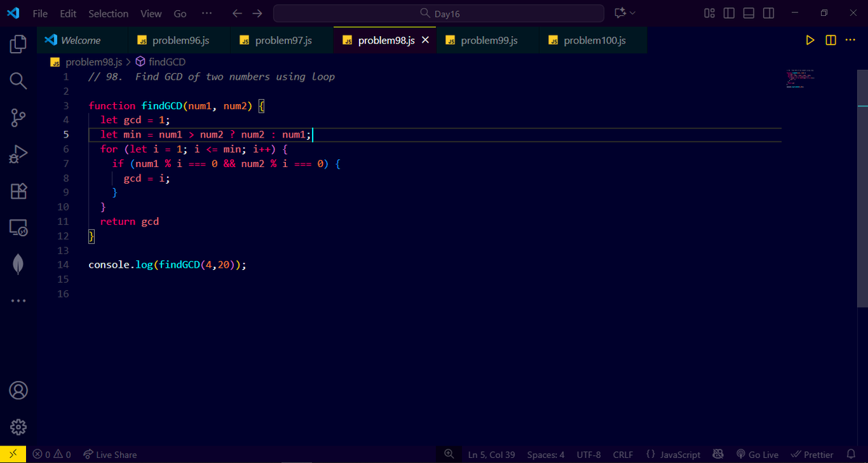Click the Copilot status icon in the status bar
Screen dimensions: 868x463
click(718, 455)
